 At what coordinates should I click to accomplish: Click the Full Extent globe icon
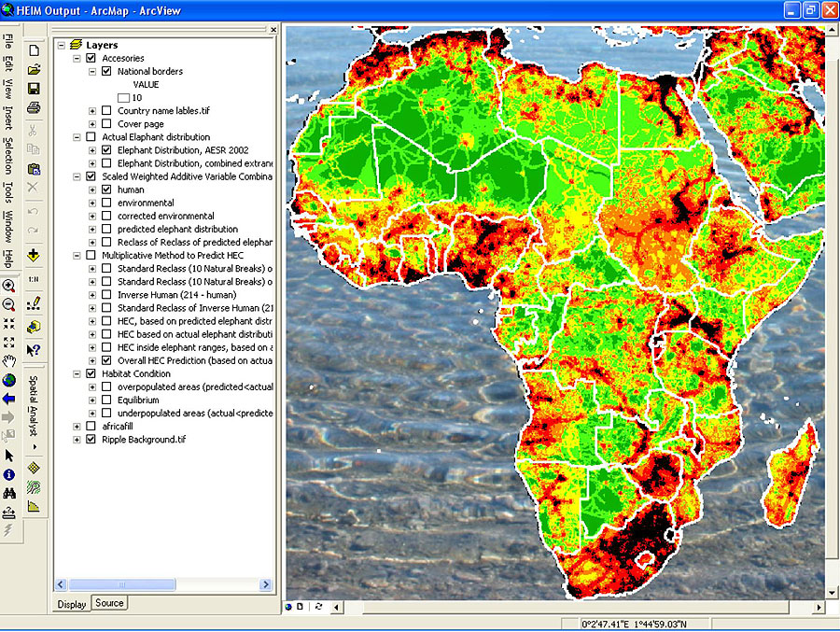9,381
